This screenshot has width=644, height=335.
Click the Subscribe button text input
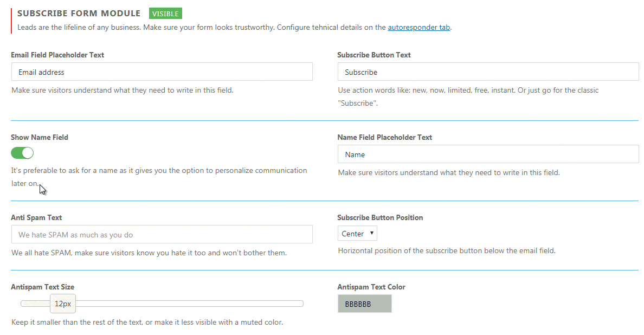(x=488, y=72)
